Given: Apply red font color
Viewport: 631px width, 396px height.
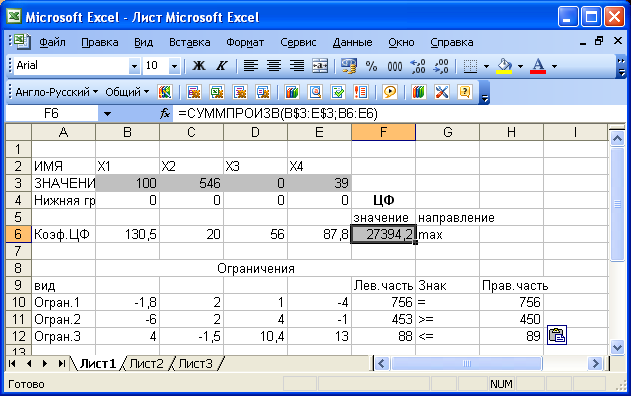Looking at the screenshot, I should coord(538,66).
